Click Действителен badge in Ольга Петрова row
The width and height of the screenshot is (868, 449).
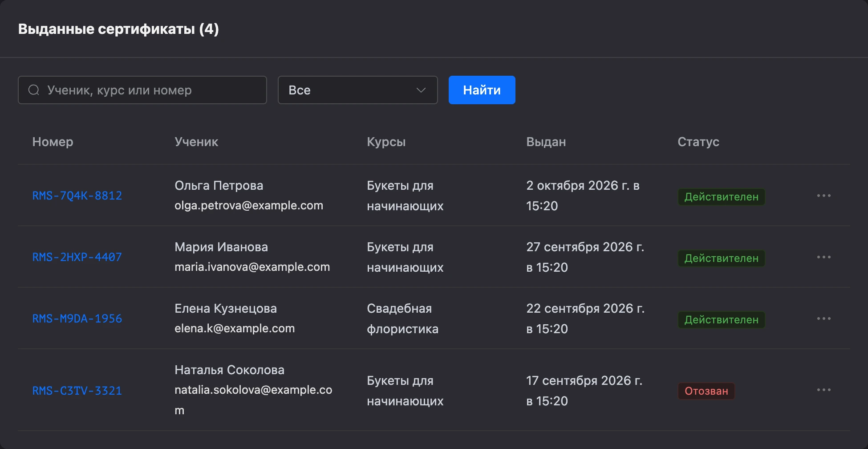721,197
